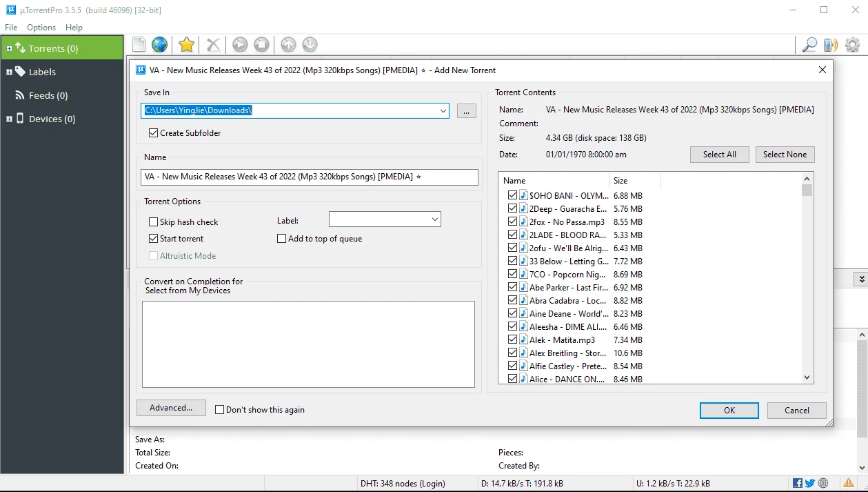This screenshot has width=868, height=492.
Task: Open Preferences via the gear icon
Action: tap(852, 45)
